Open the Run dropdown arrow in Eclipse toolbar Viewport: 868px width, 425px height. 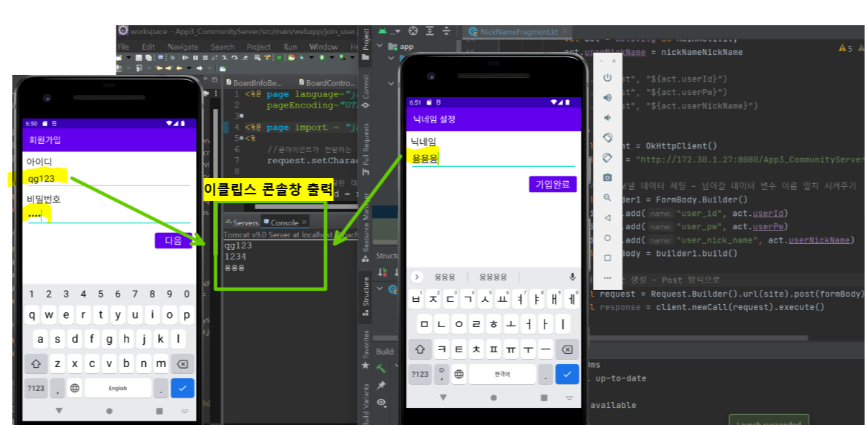[x=331, y=58]
